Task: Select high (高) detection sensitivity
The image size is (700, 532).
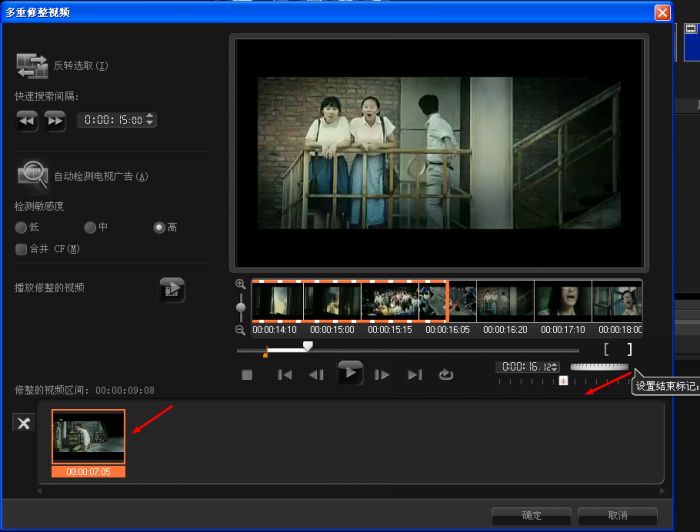Action: (x=159, y=227)
